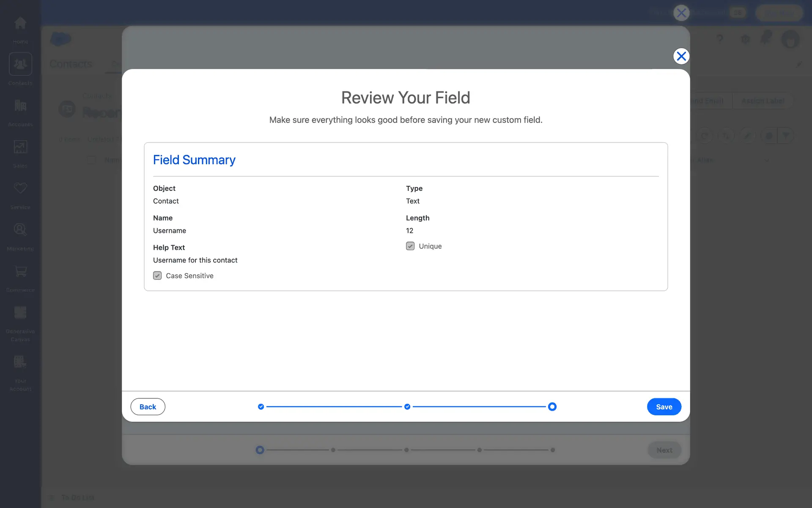Open Marketing in the sidebar

[x=20, y=230]
